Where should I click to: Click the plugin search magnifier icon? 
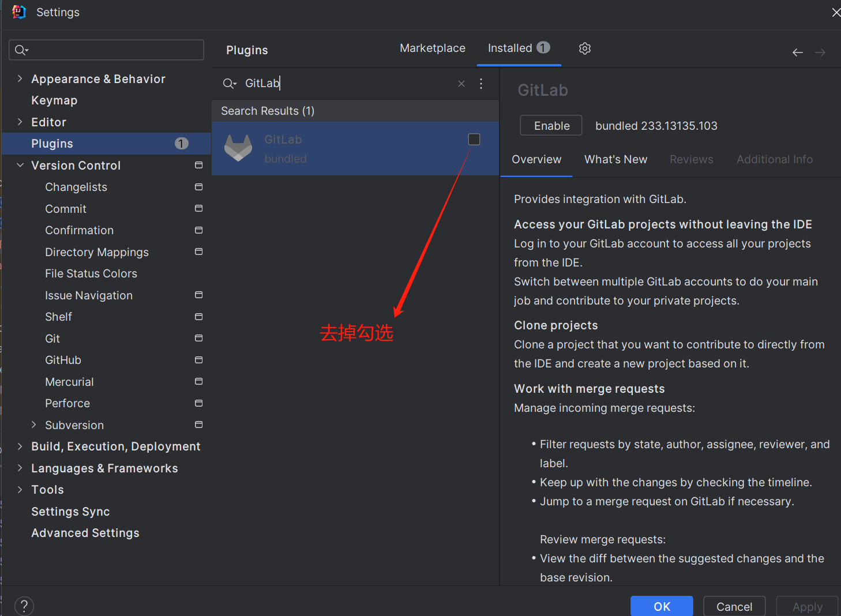click(230, 84)
